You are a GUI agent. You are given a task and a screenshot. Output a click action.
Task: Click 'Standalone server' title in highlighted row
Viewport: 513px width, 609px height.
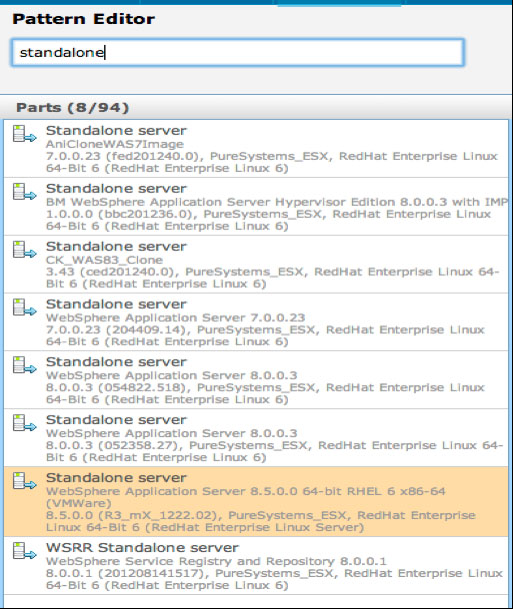[x=116, y=478]
